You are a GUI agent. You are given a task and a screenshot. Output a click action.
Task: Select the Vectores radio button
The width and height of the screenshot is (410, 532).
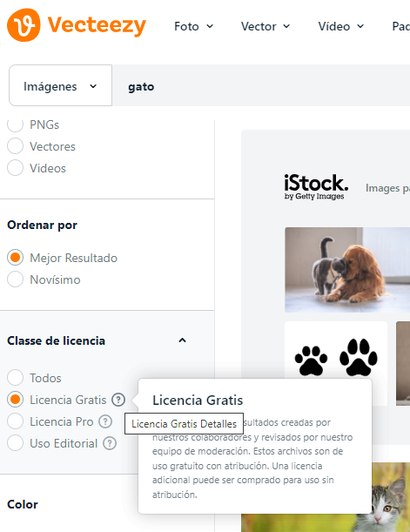coord(16,146)
